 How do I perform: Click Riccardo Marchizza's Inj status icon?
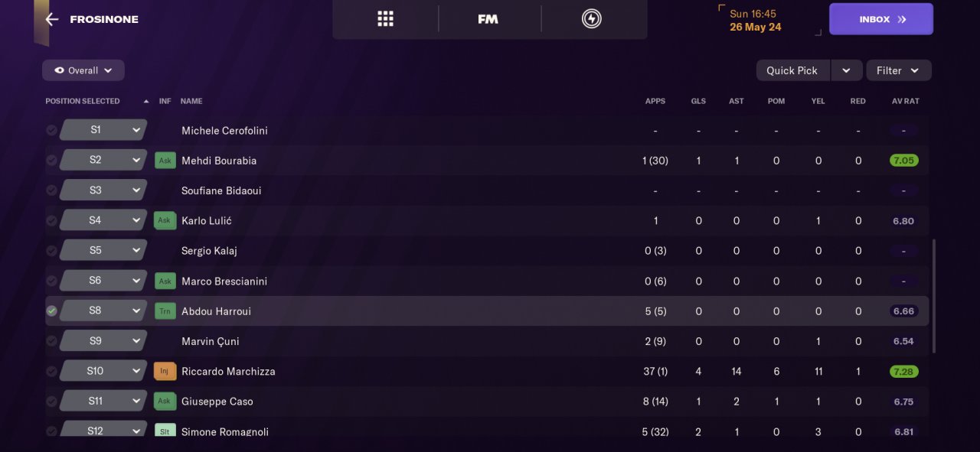(x=165, y=371)
